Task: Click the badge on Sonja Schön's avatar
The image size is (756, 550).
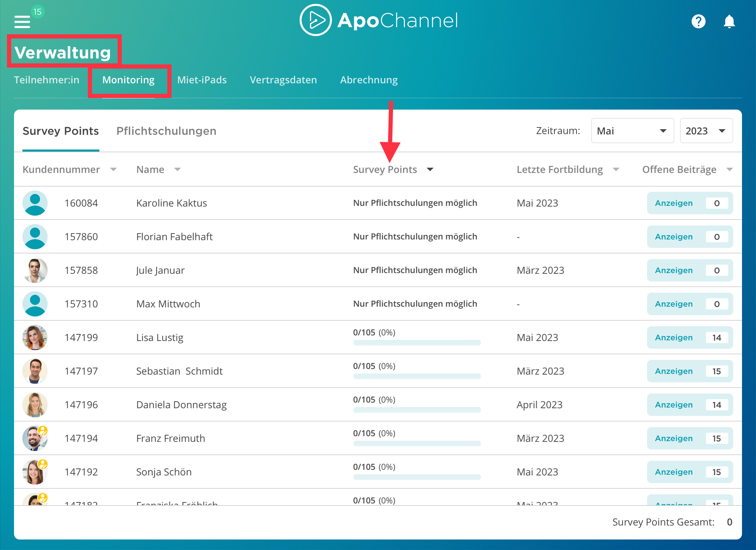Action: click(43, 464)
